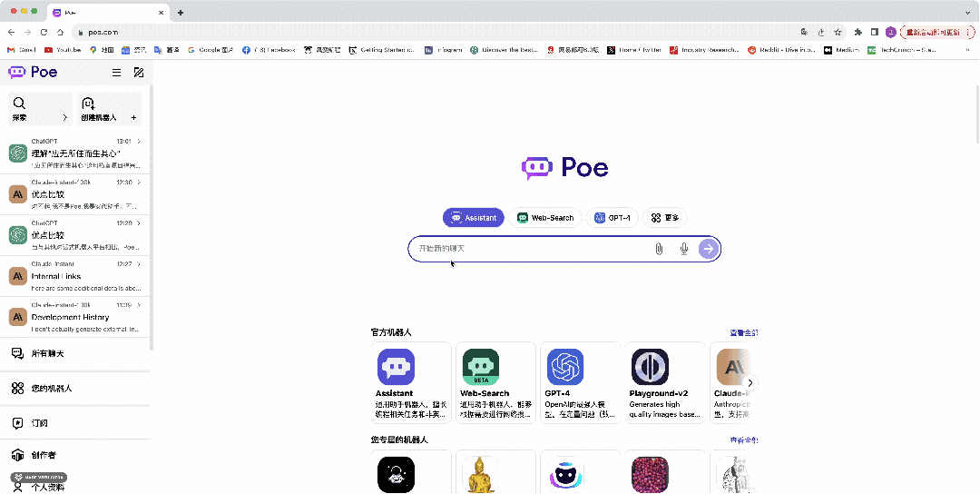Expand the 探索 explore panel
980x494 pixels.
pyautogui.click(x=39, y=109)
